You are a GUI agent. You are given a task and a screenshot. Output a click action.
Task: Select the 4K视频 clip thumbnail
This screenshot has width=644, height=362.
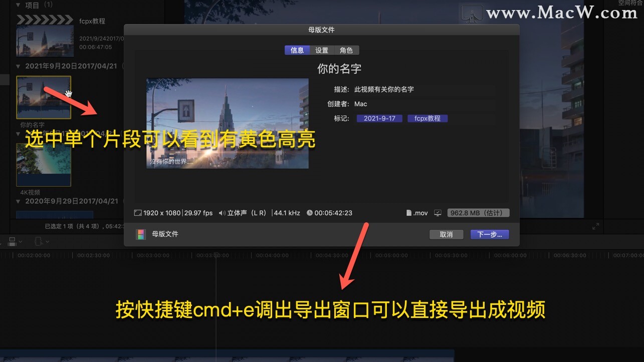click(44, 165)
